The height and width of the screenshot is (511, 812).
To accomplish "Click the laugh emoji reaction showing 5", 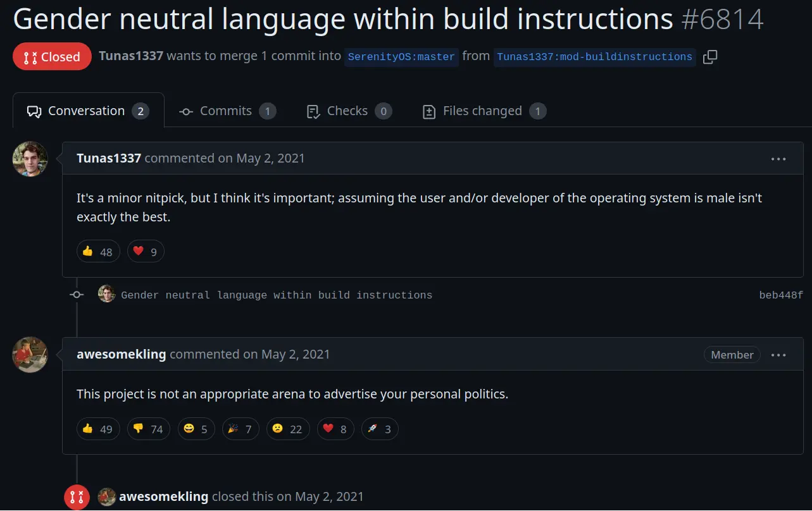I will (x=196, y=429).
